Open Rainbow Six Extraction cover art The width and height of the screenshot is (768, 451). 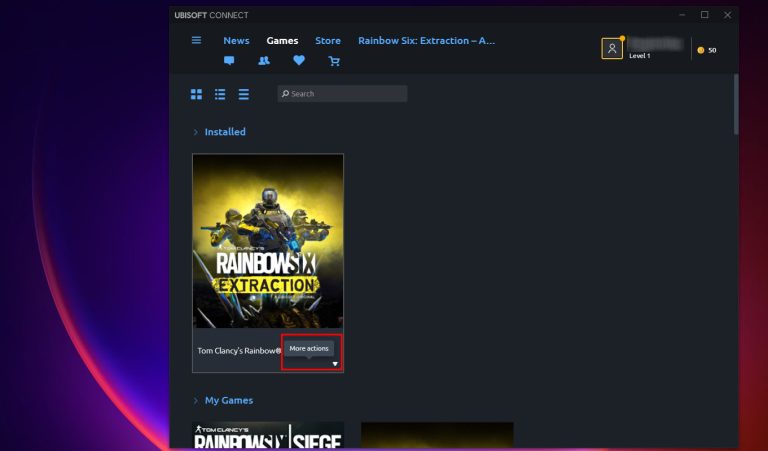coord(268,241)
